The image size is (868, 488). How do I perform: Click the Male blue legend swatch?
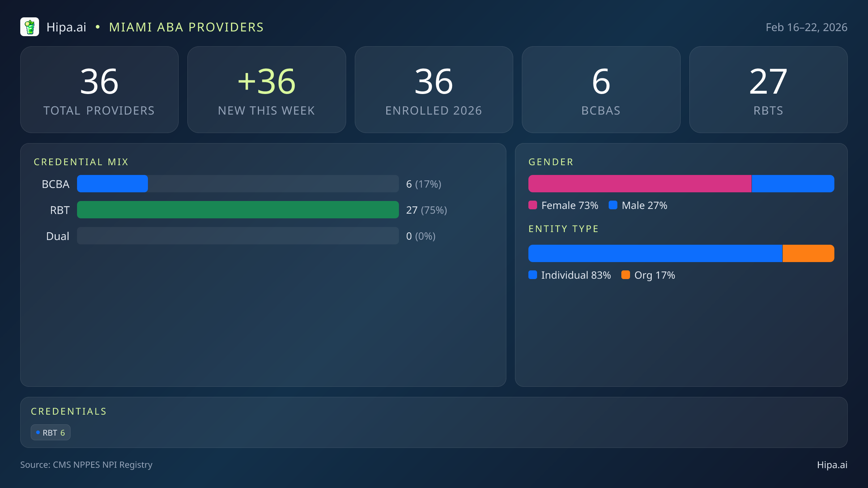pos(613,205)
